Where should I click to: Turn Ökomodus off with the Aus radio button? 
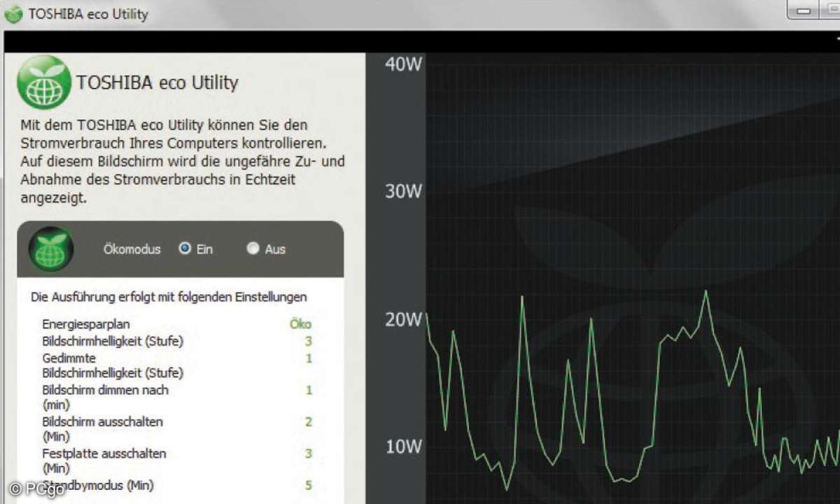(253, 248)
